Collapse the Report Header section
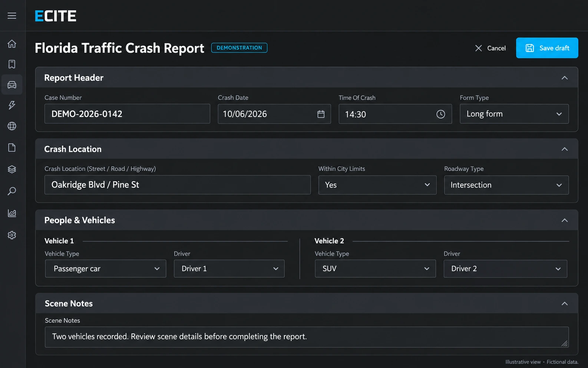This screenshot has width=588, height=368. tap(565, 78)
